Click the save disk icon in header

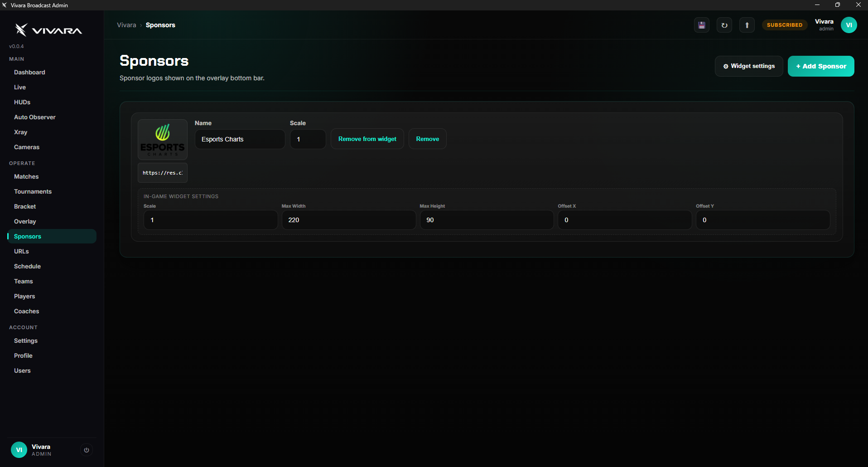click(702, 25)
